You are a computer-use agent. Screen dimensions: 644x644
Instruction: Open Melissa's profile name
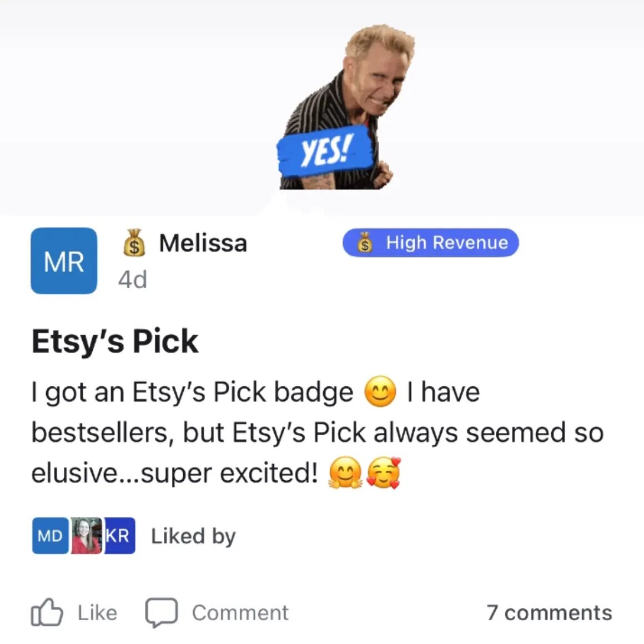tap(203, 243)
